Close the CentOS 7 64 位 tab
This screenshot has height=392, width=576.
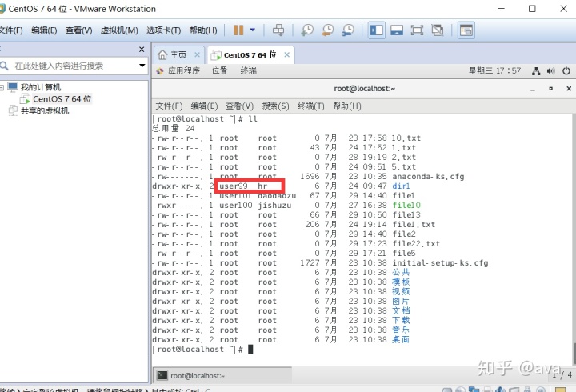pos(287,54)
